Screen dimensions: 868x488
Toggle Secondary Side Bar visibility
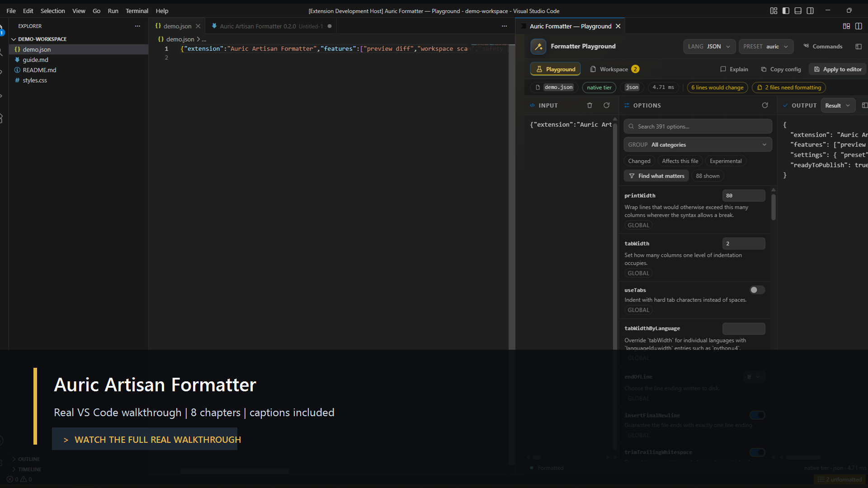(810, 11)
